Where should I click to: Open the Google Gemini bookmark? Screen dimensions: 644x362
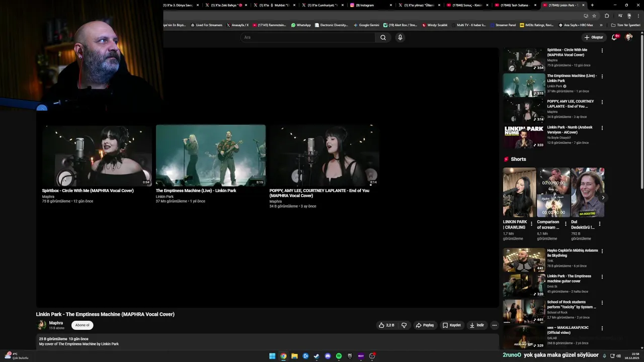point(366,25)
